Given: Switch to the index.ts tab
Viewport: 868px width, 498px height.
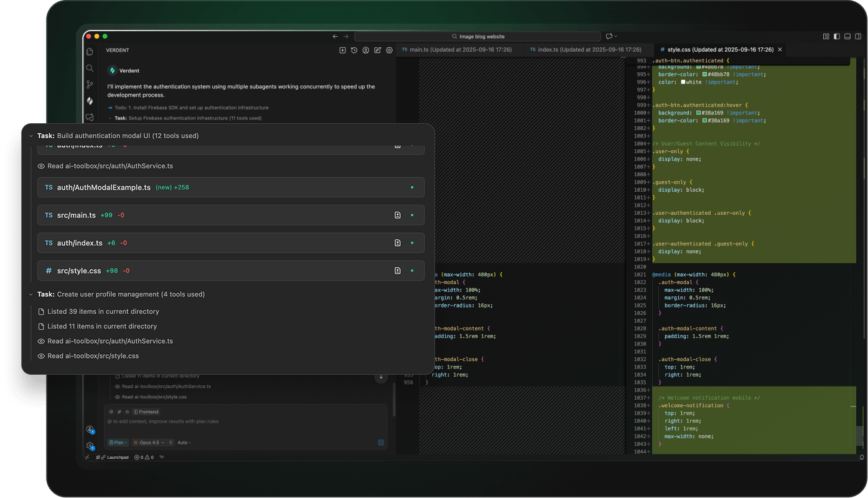Looking at the screenshot, I should pos(585,49).
